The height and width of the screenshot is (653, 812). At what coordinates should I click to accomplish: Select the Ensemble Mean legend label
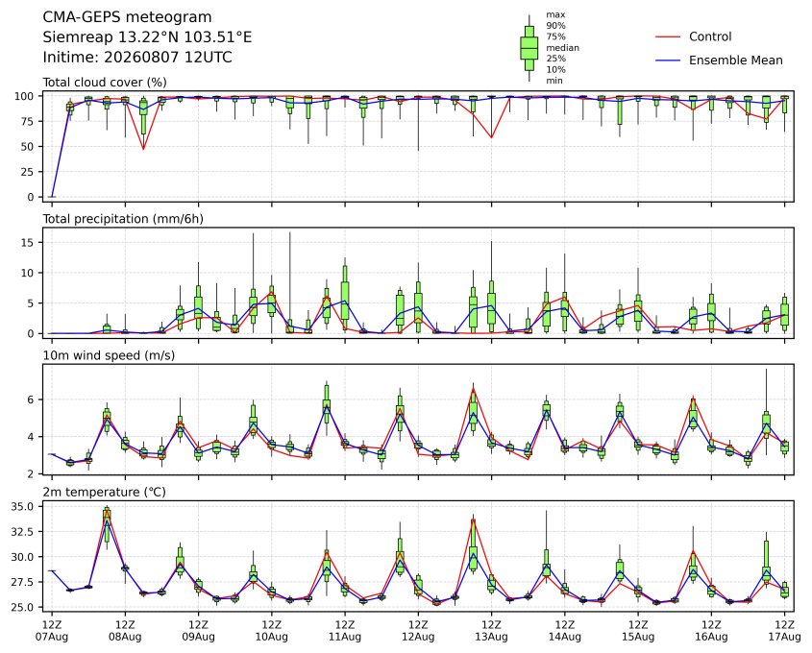tap(735, 60)
